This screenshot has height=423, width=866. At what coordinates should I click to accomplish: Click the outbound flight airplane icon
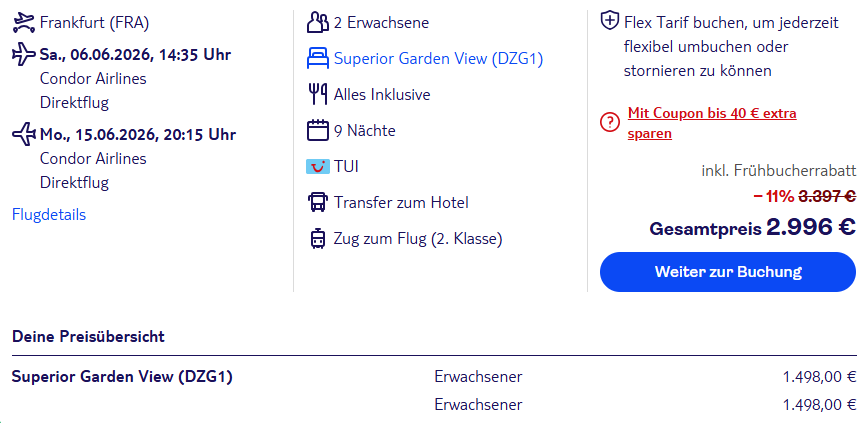pyautogui.click(x=23, y=54)
